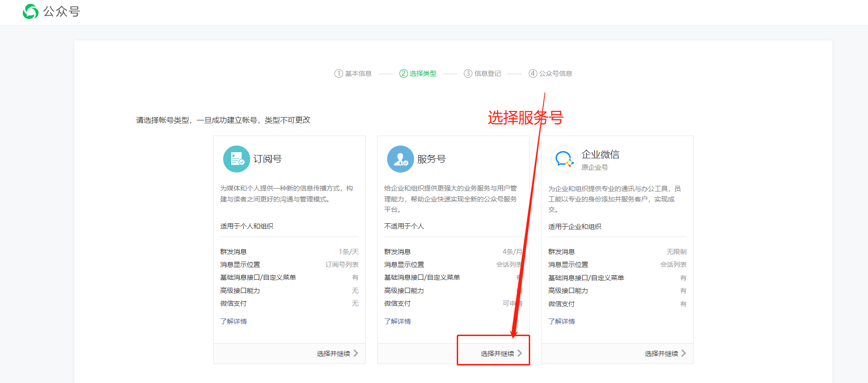Screen dimensions: 868x383
Task: Click 消息显示位置 row in 服务号 card
Action: click(453, 264)
